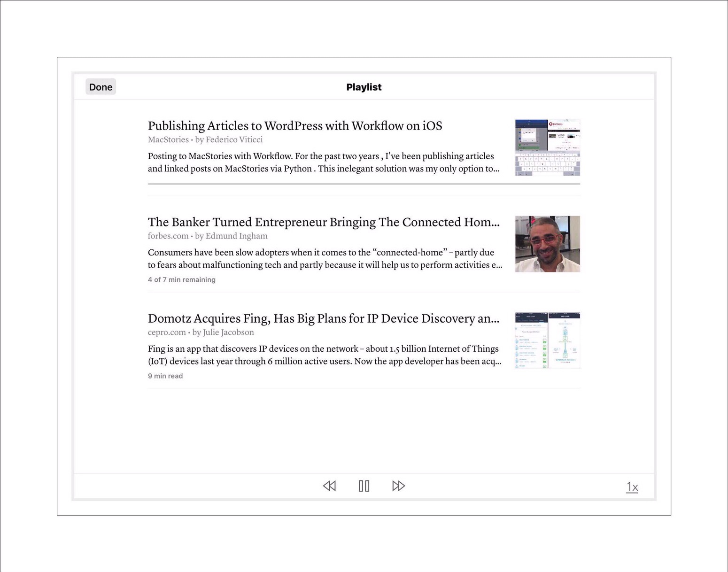The height and width of the screenshot is (572, 728).
Task: Click the progress bar under first article
Action: click(x=364, y=184)
